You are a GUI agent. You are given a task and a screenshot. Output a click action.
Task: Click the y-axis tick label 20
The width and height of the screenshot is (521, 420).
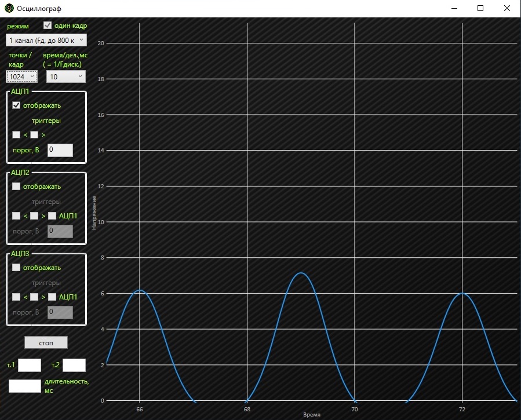pos(101,43)
